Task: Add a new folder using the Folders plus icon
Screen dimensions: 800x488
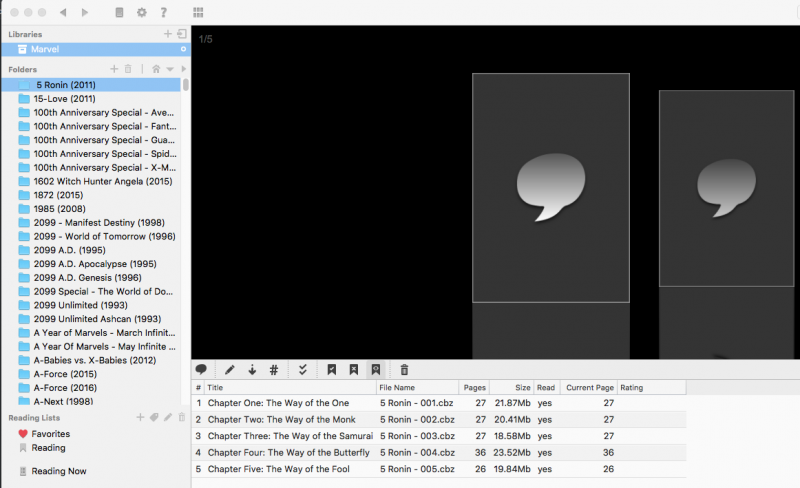Action: tap(114, 68)
